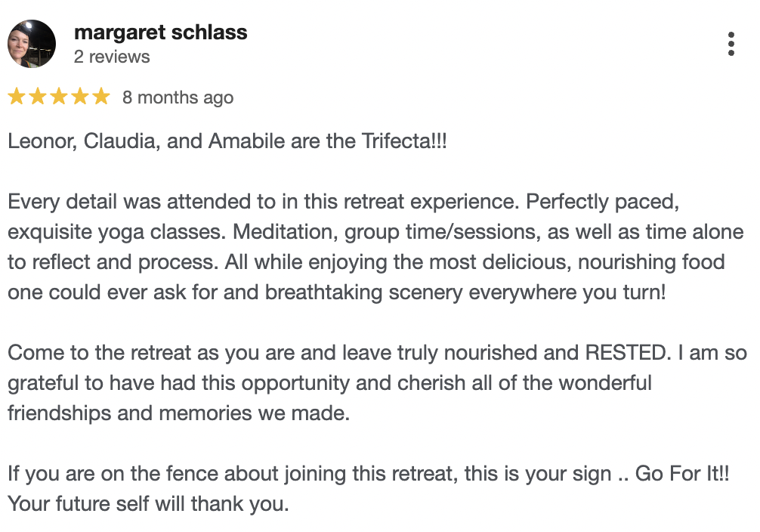Open reviewer name margaret schlass
This screenshot has width=760, height=532.
[x=160, y=32]
